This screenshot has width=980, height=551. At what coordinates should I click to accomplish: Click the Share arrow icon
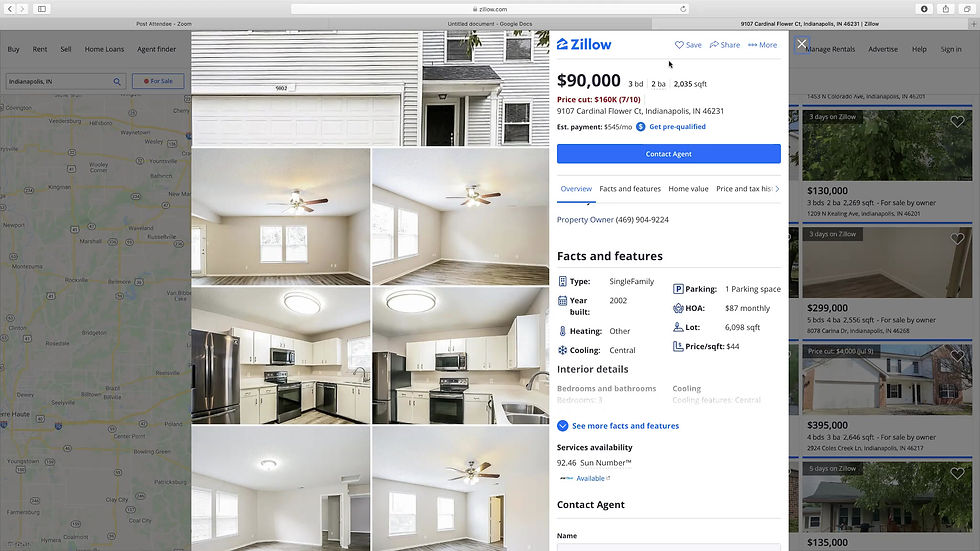[714, 45]
